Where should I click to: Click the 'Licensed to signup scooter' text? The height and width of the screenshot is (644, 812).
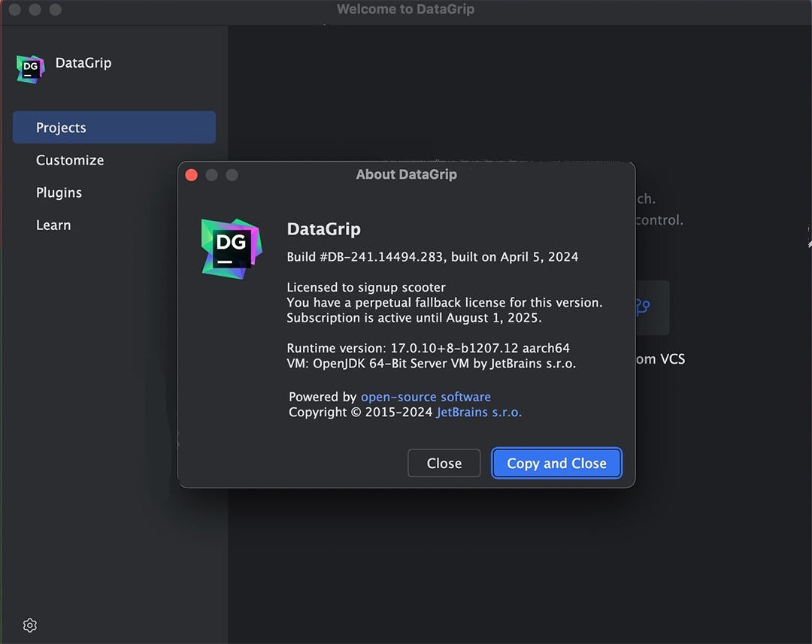(366, 287)
